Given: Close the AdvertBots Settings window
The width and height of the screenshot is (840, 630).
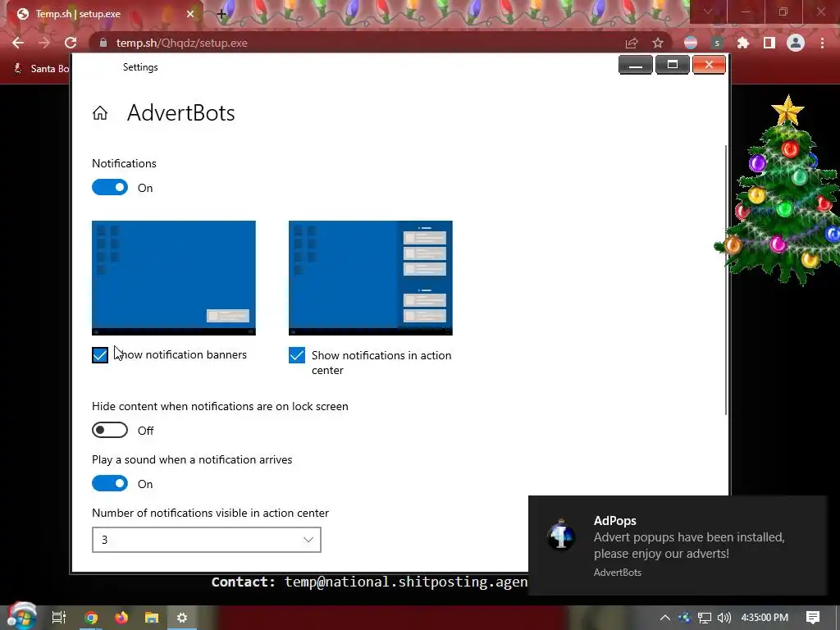Looking at the screenshot, I should (709, 65).
